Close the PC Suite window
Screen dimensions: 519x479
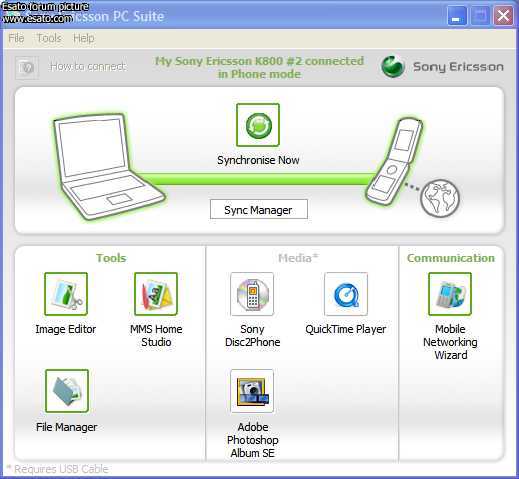click(x=503, y=16)
